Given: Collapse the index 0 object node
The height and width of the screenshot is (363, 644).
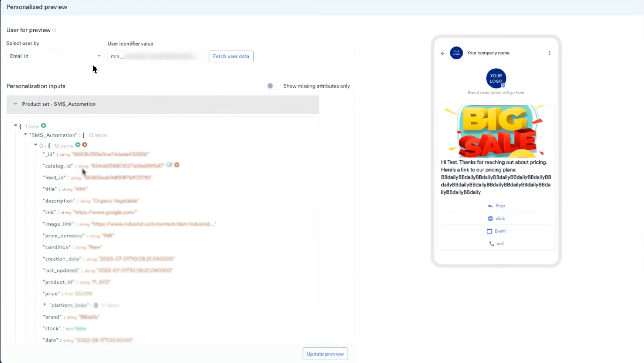Looking at the screenshot, I should (x=36, y=145).
